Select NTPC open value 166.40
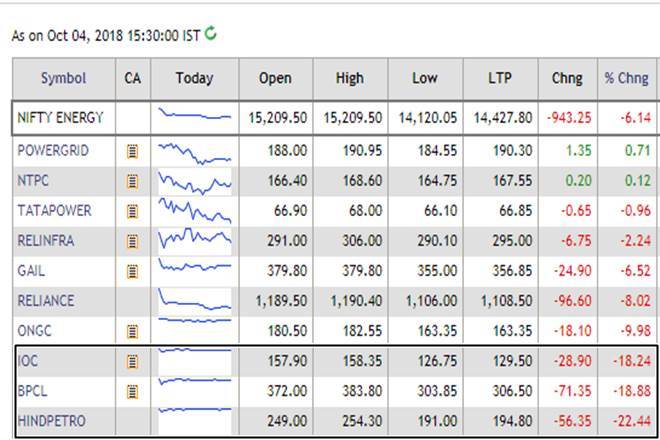Viewport: 660px width, 440px height. 287,181
